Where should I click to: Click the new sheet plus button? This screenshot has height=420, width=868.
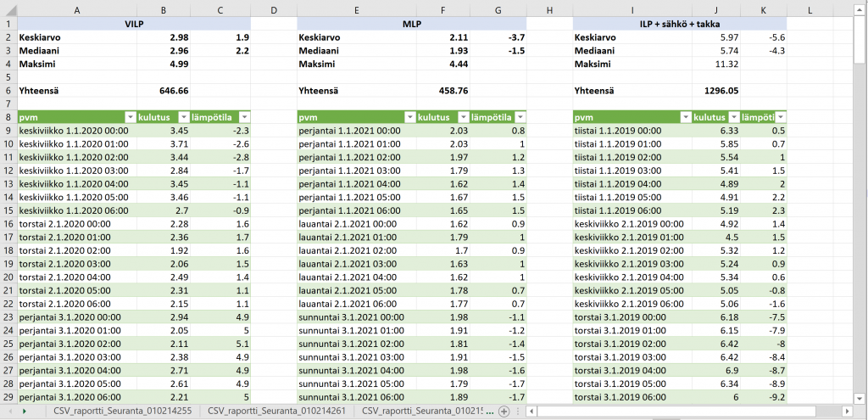tap(504, 411)
